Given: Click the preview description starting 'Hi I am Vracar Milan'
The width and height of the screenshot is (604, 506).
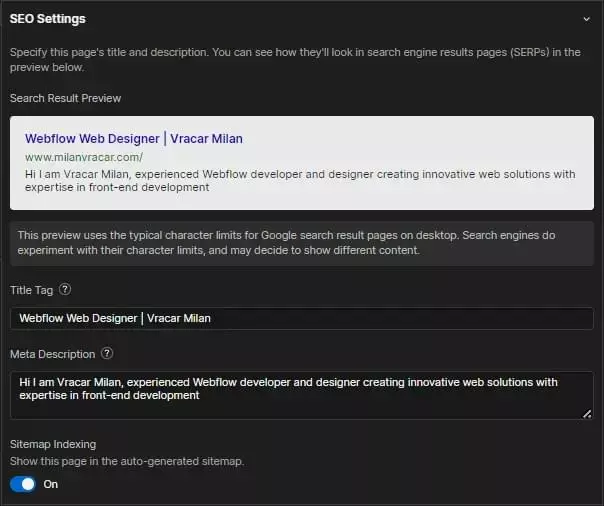Looking at the screenshot, I should pos(300,181).
